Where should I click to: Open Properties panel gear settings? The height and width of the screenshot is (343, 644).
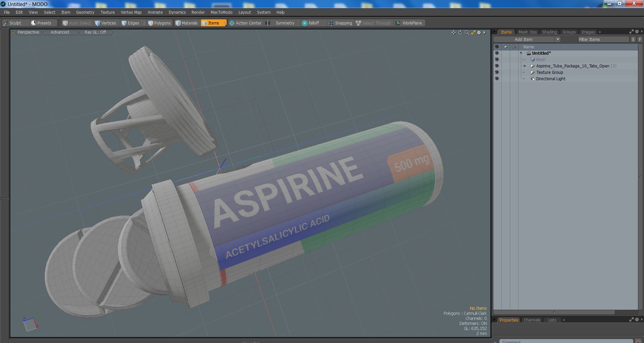click(637, 320)
